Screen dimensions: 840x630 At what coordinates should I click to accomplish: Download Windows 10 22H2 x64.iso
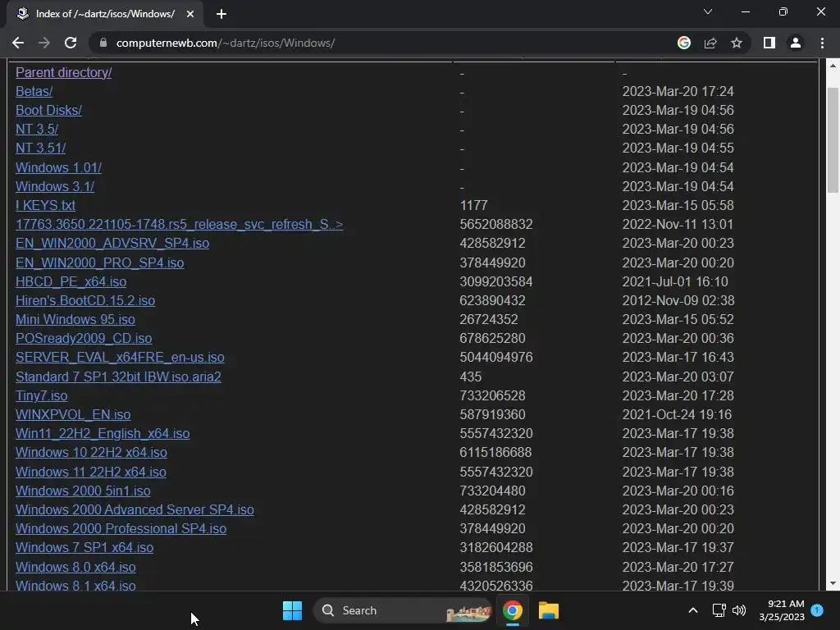pos(92,452)
